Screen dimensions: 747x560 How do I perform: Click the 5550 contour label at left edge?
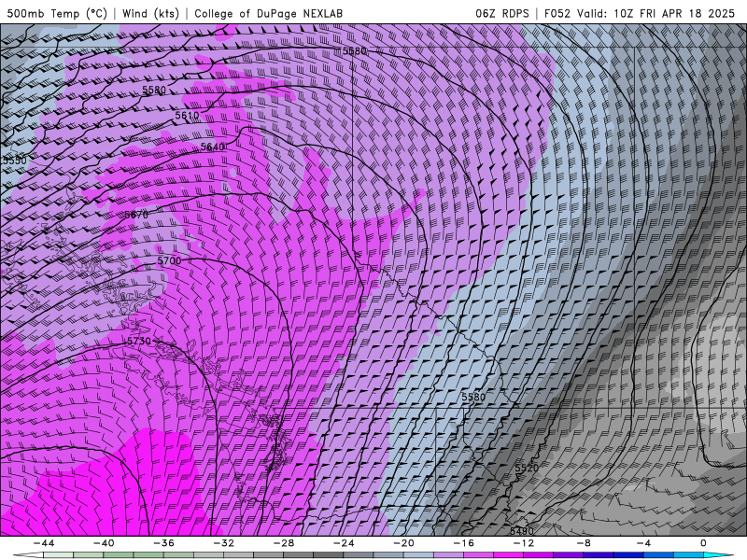(x=14, y=161)
